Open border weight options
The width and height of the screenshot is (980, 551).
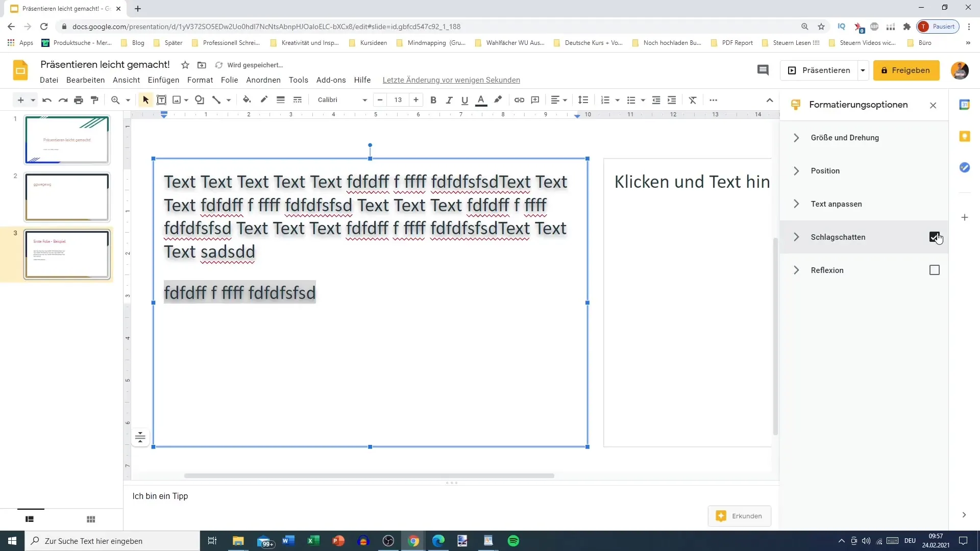coord(280,100)
